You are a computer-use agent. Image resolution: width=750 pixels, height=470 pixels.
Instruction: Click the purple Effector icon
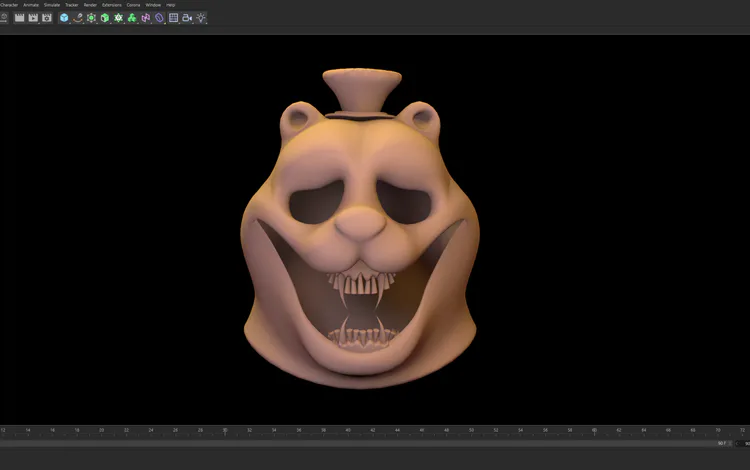[x=146, y=18]
